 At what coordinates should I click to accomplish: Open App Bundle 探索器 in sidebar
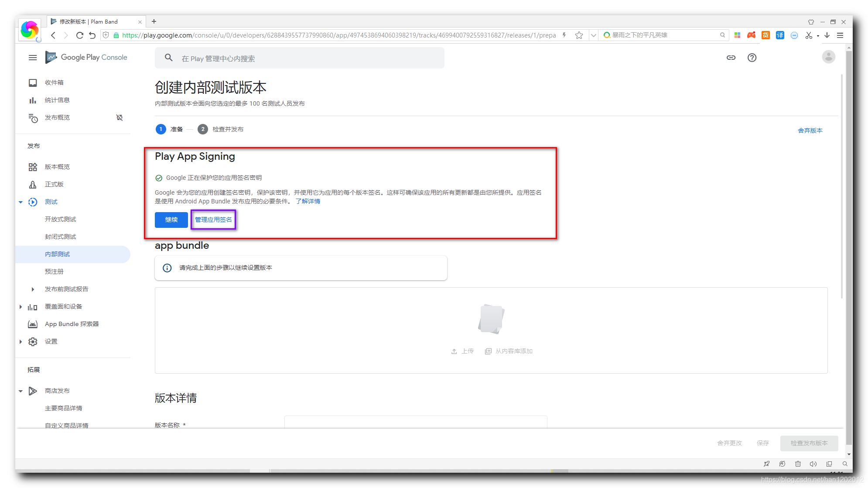(x=72, y=324)
